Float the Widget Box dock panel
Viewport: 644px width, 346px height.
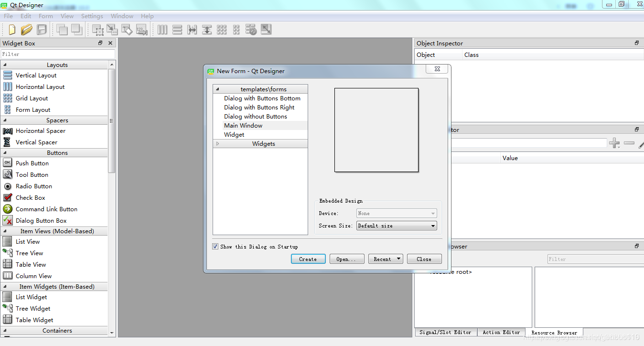pos(100,43)
